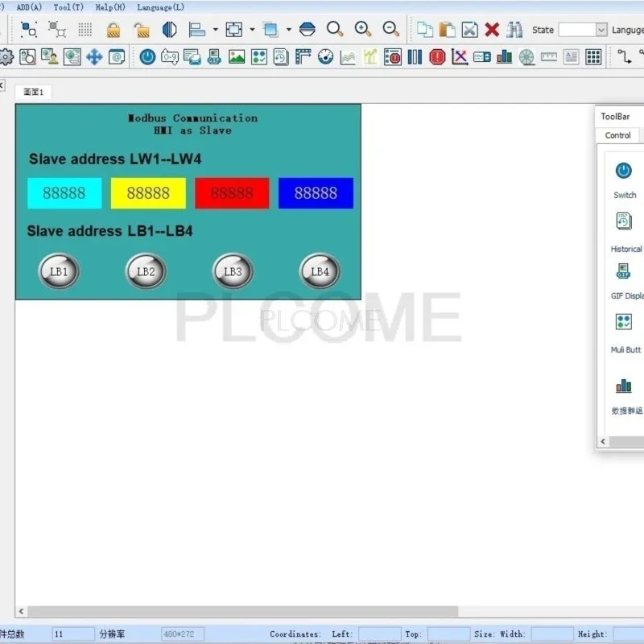This screenshot has height=644, width=644.
Task: Click the Zoom in magnifier
Action: [363, 30]
